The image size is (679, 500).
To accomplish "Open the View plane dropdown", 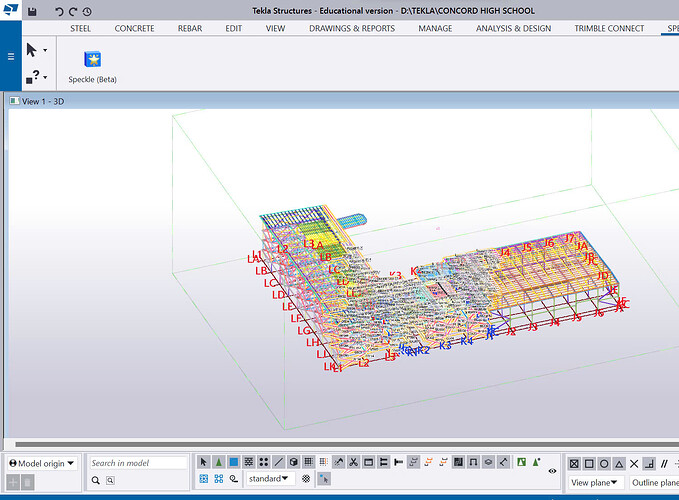I will point(596,482).
